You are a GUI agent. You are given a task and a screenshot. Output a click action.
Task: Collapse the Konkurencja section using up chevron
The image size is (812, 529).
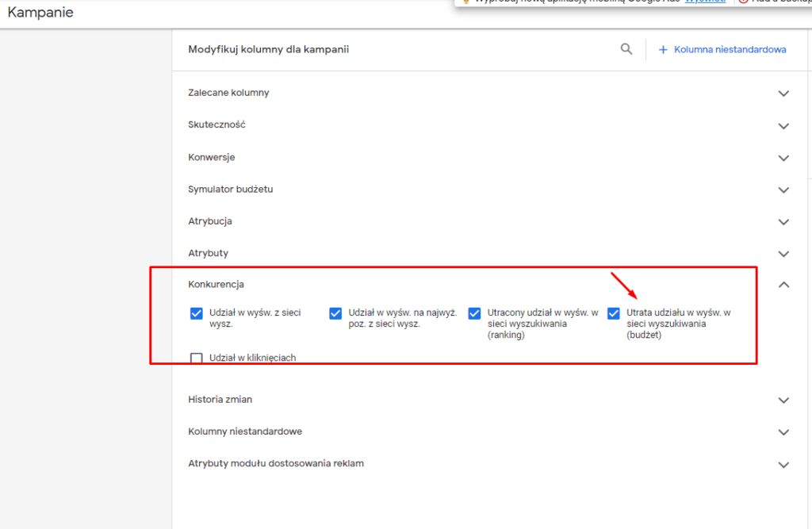pyautogui.click(x=783, y=285)
